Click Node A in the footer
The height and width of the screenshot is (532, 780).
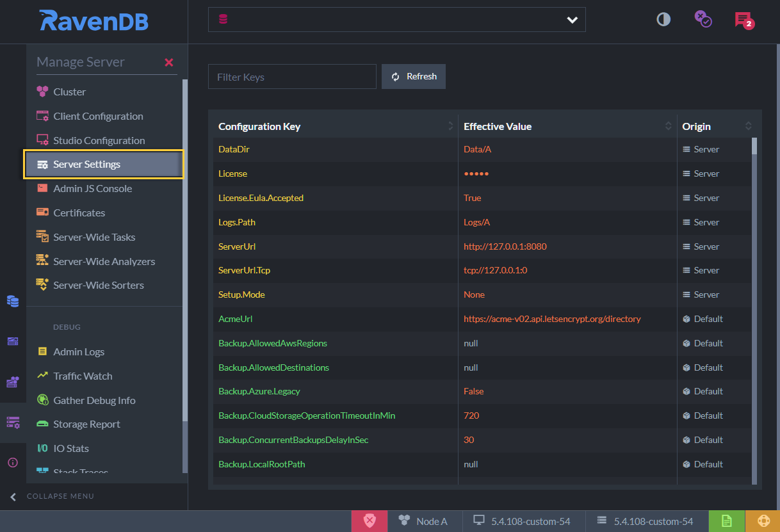tap(423, 521)
